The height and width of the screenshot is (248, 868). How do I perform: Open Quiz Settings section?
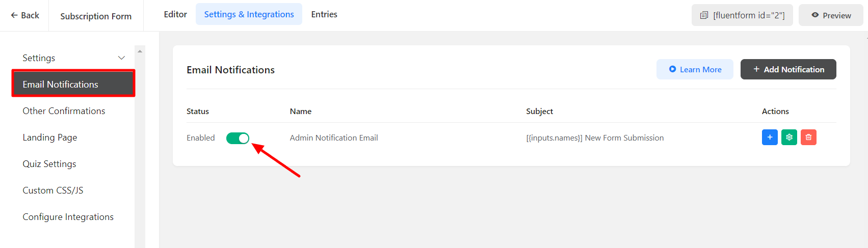(49, 164)
